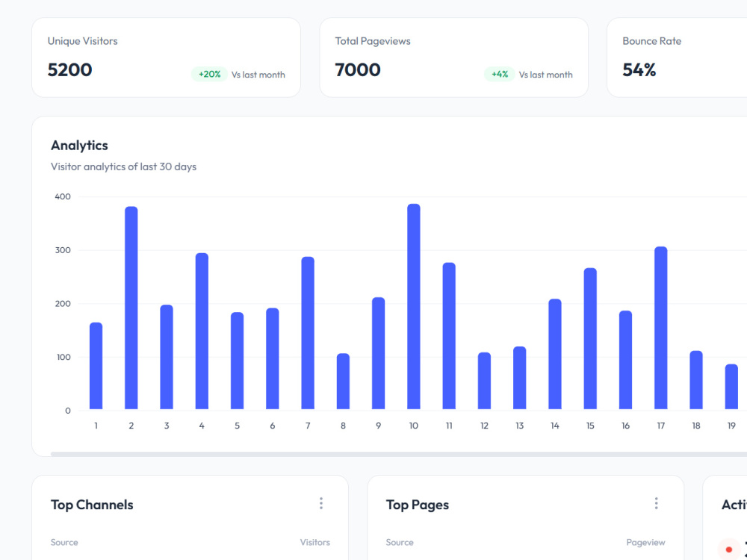Image resolution: width=747 pixels, height=560 pixels.
Task: Click the bar for day 16
Action: (x=625, y=360)
